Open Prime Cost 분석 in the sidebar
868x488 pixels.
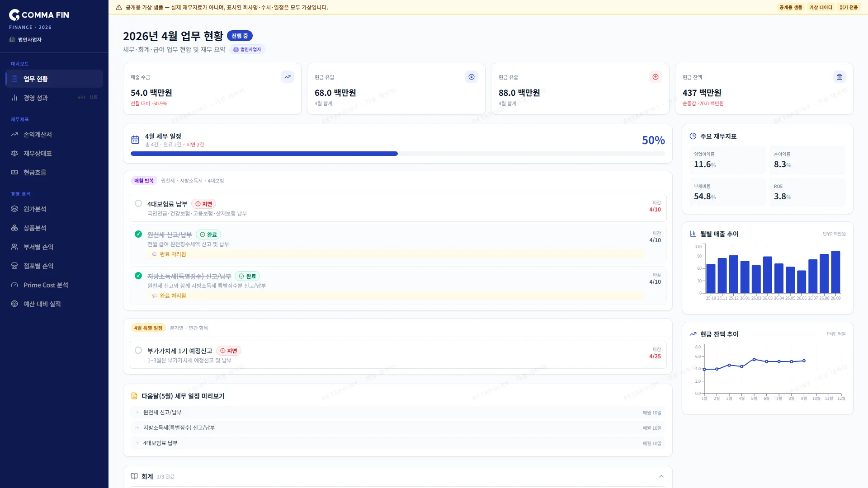click(x=54, y=285)
